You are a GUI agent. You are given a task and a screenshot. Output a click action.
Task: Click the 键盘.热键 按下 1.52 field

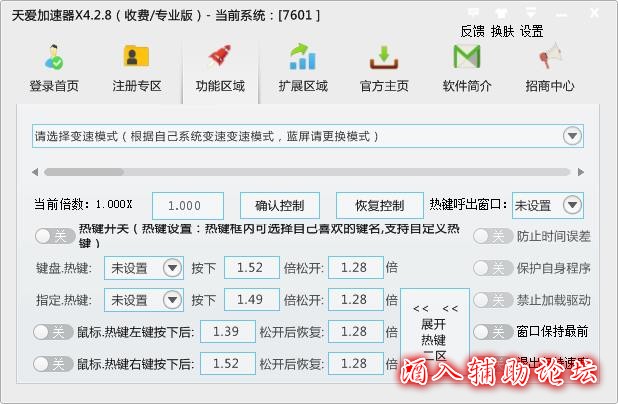tap(252, 268)
